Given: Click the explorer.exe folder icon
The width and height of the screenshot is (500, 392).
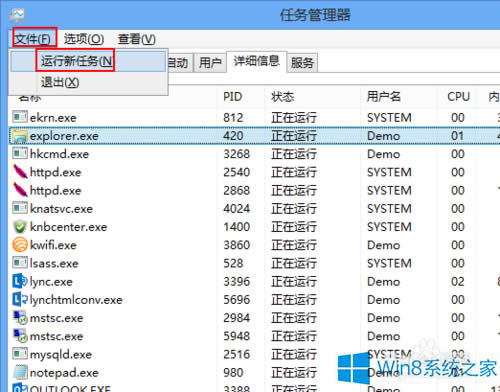Looking at the screenshot, I should 20,136.
